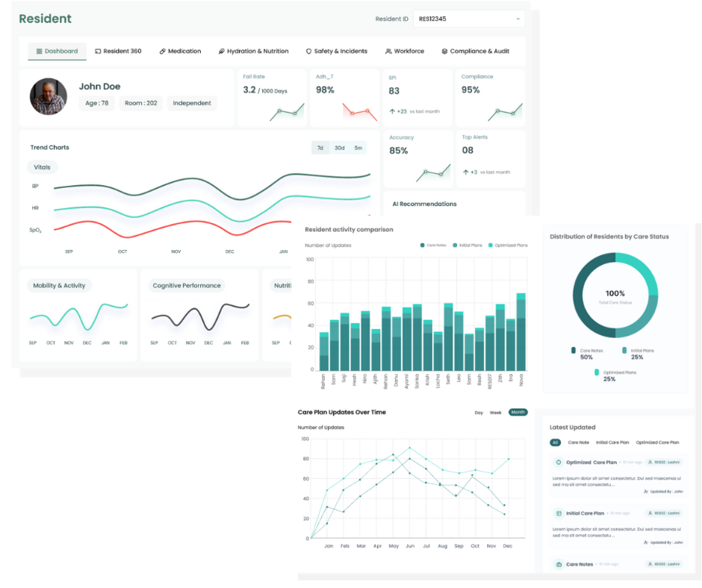Viewport: 702px width, 588px height.
Task: Select the Vitals chart chip
Action: click(43, 167)
